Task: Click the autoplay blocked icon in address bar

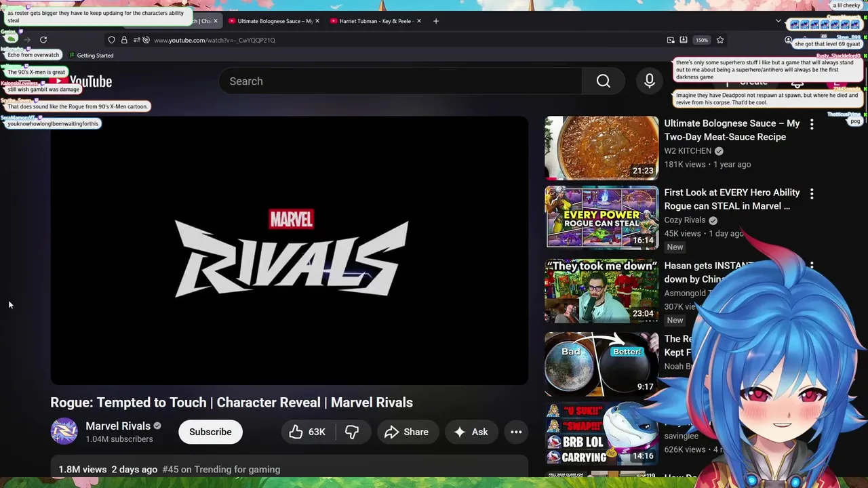Action: point(146,40)
